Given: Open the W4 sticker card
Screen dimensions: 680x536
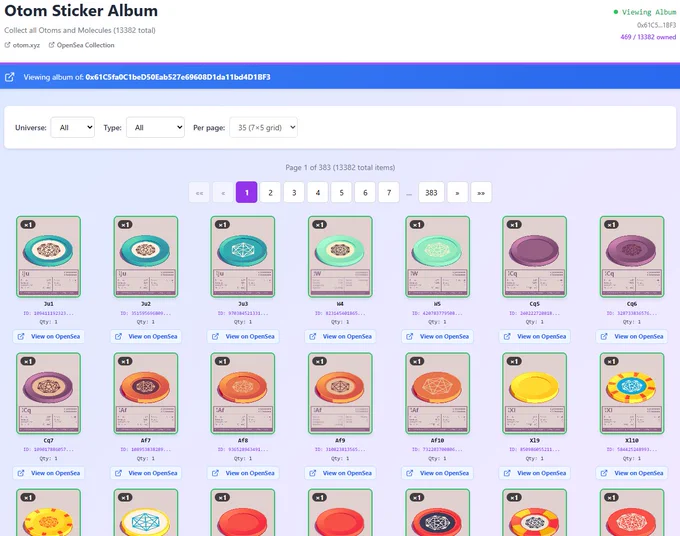Looking at the screenshot, I should click(340, 257).
